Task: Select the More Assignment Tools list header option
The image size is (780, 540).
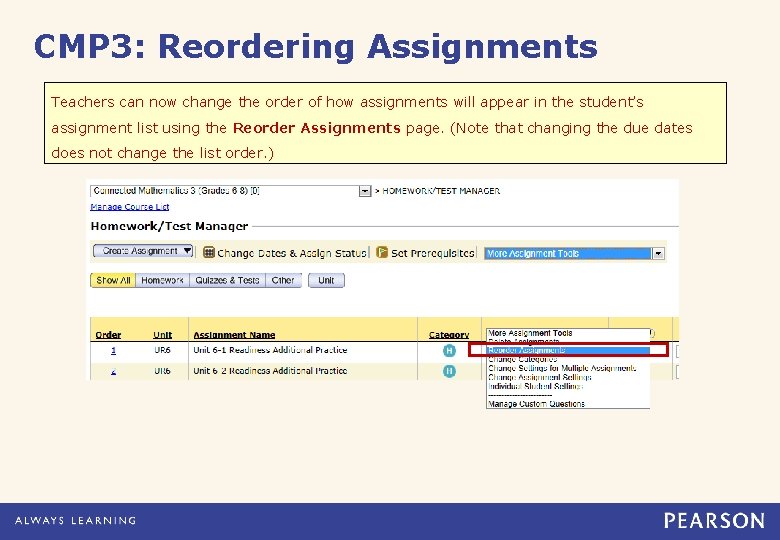Action: [x=530, y=333]
